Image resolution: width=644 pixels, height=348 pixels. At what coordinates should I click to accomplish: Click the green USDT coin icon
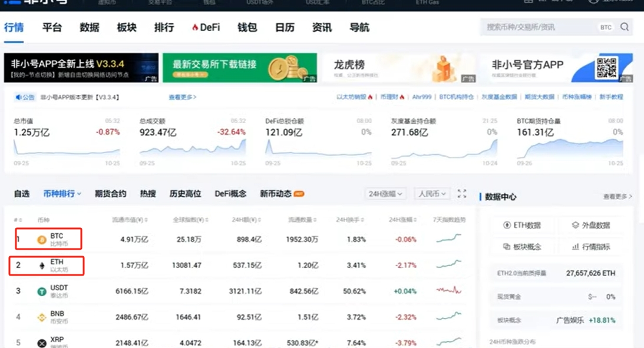tap(41, 291)
